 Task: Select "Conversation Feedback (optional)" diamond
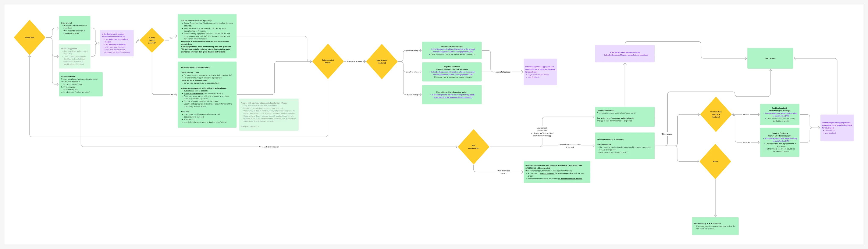click(716, 114)
